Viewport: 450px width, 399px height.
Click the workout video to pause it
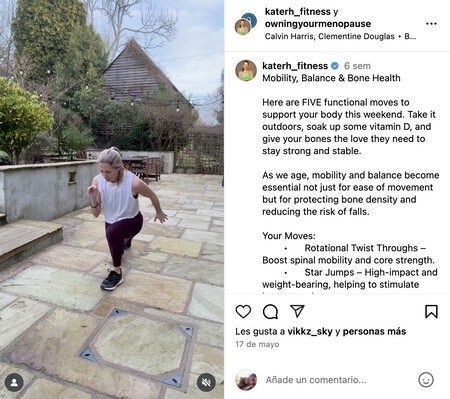112,199
